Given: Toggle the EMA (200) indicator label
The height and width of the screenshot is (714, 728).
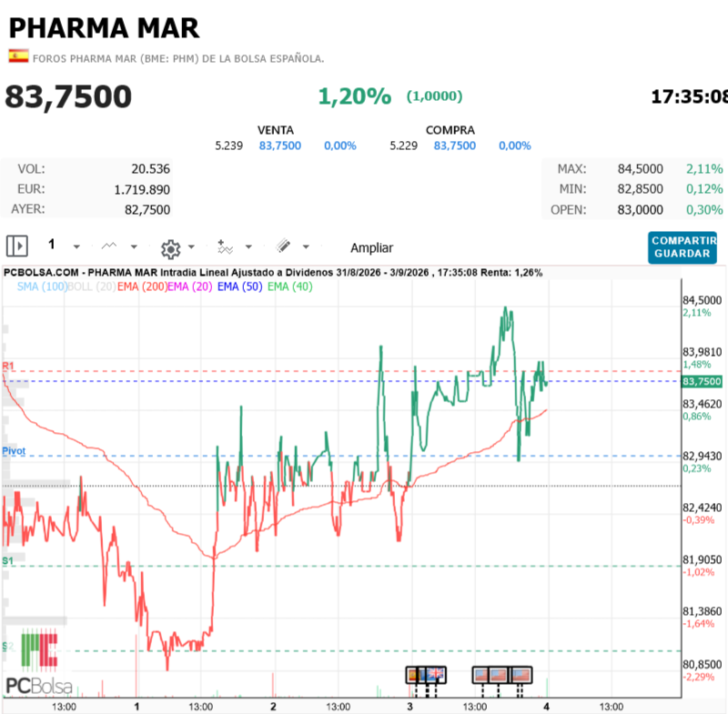Looking at the screenshot, I should (142, 287).
